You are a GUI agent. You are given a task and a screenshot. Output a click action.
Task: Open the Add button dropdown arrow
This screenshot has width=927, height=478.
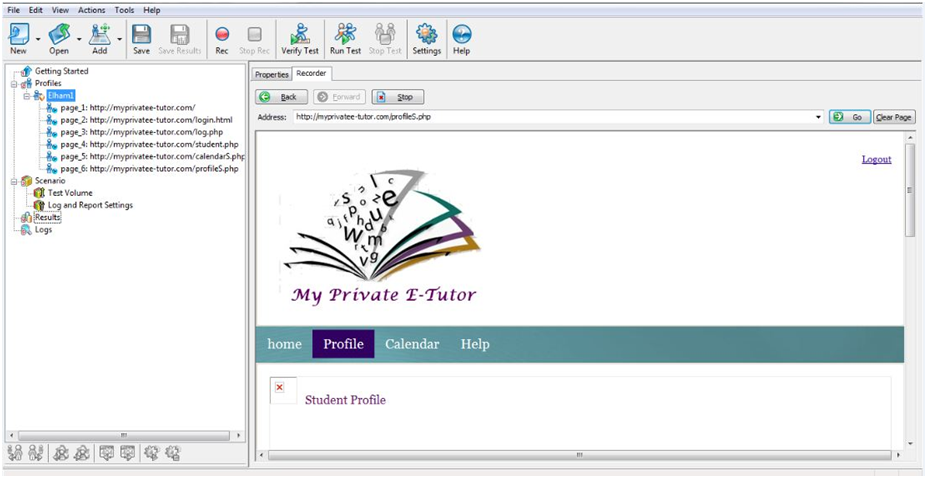click(119, 39)
